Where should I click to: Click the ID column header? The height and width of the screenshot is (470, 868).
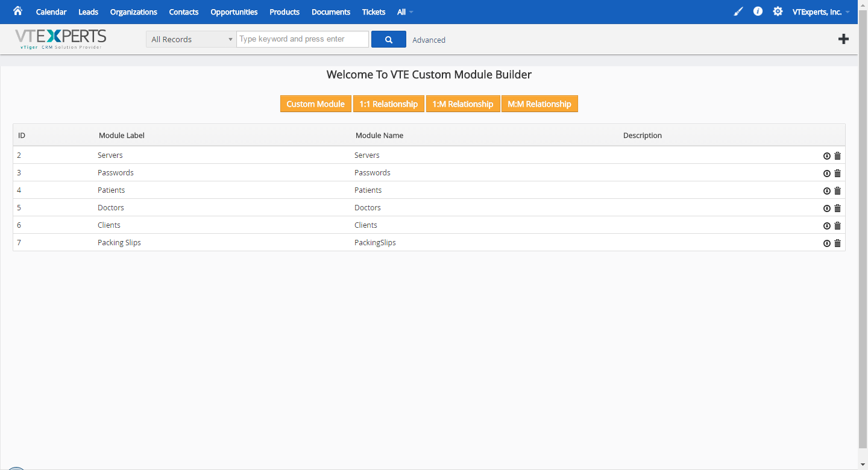(x=22, y=136)
